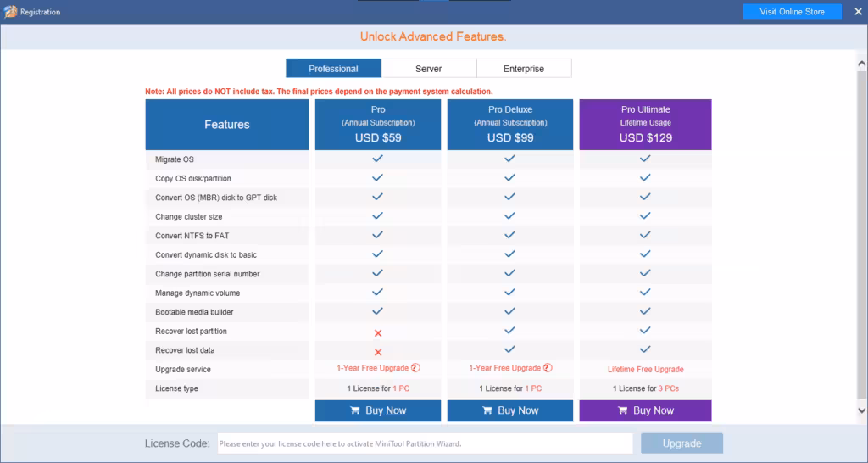Click the Pro Deluxe USD $99 header
This screenshot has width=868, height=463.
tap(509, 125)
